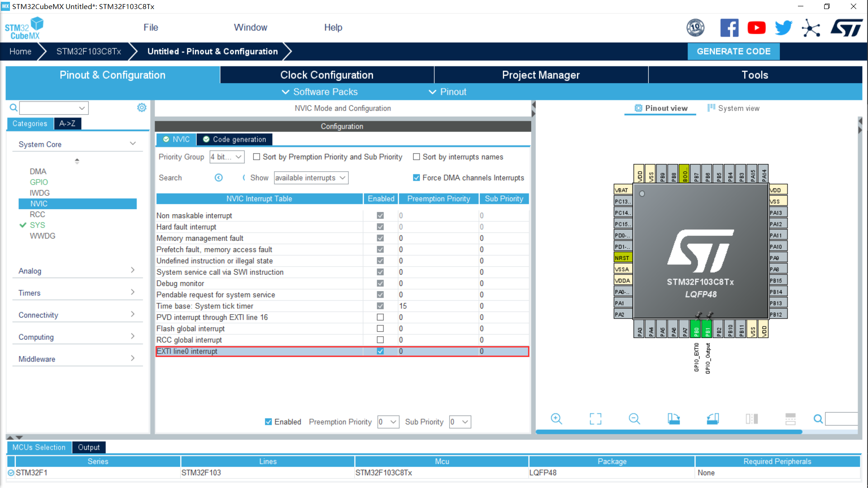
Task: Click the NRST pin on the chip
Action: click(623, 258)
